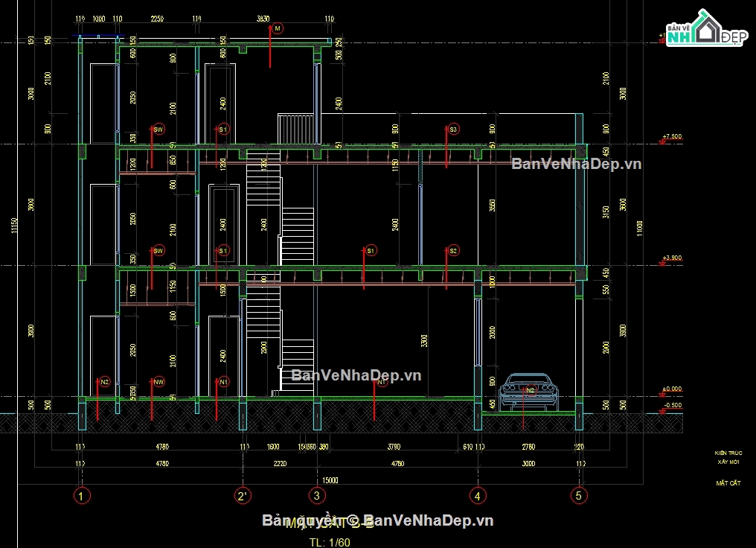Click the NW ground floor marker

click(158, 382)
